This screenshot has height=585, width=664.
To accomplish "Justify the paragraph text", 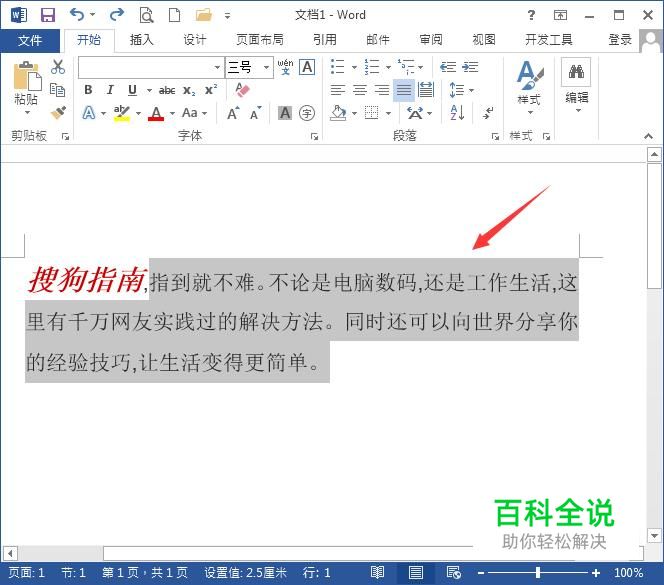I will tap(404, 90).
